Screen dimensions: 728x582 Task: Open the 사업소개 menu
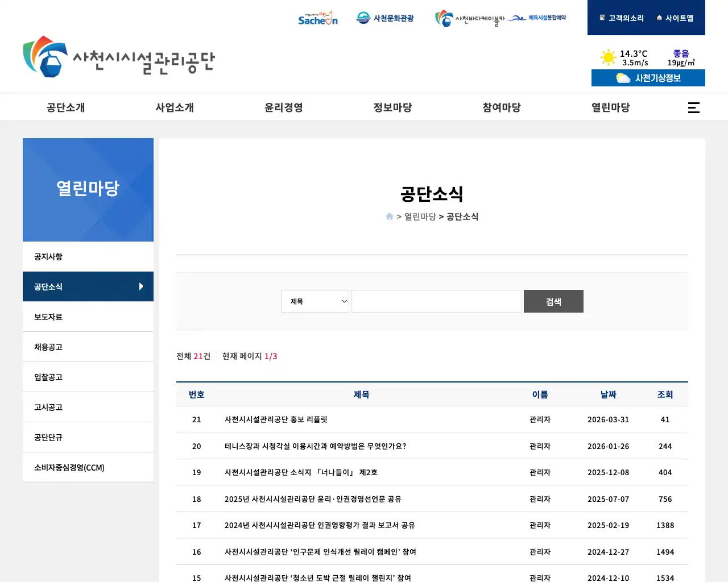(175, 107)
